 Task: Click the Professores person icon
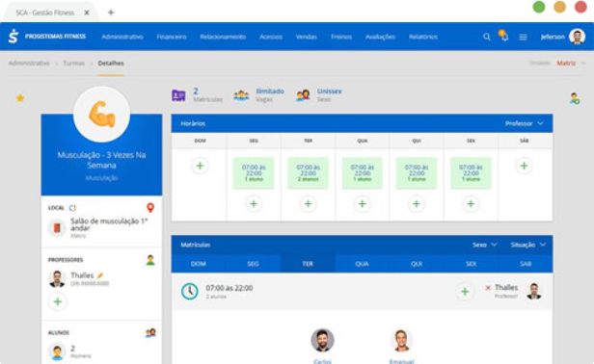pos(150,260)
